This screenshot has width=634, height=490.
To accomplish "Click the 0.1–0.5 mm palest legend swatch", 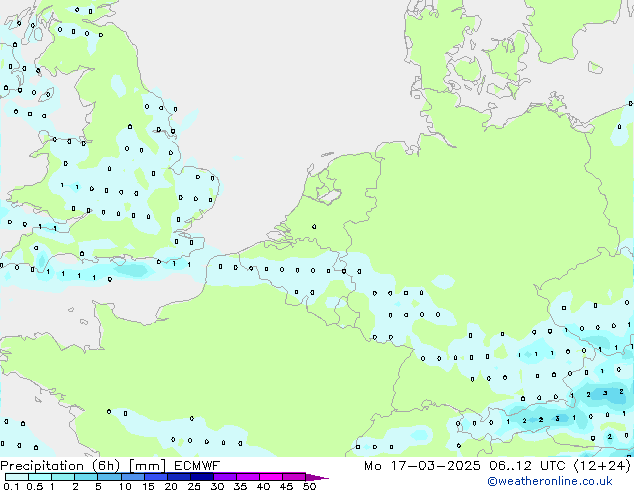I will [17, 477].
